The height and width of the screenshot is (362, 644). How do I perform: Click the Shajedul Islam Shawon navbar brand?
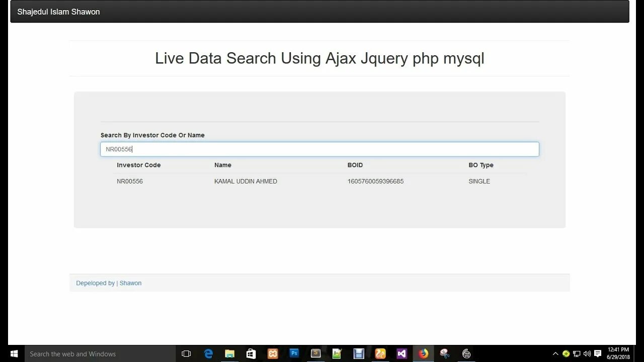coord(58,12)
